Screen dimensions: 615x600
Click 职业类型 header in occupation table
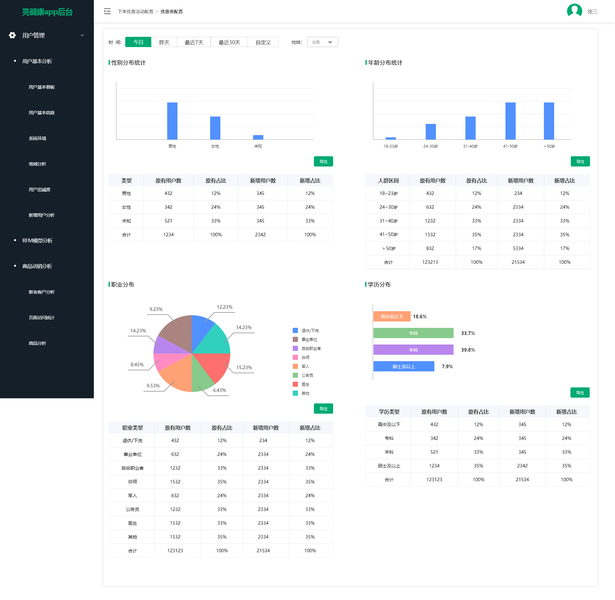133,427
